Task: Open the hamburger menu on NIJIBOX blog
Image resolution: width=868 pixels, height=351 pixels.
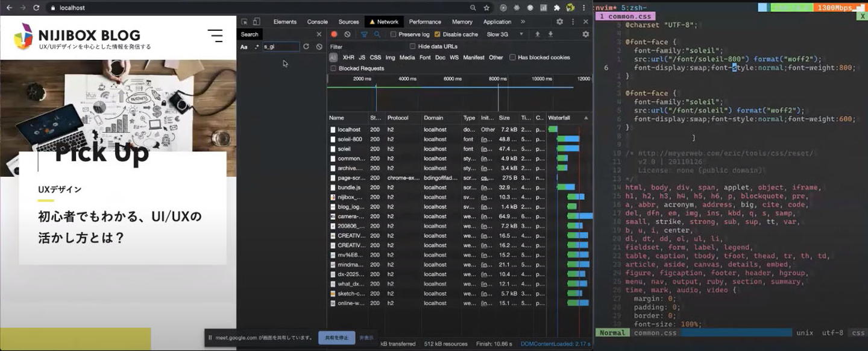Action: click(215, 36)
